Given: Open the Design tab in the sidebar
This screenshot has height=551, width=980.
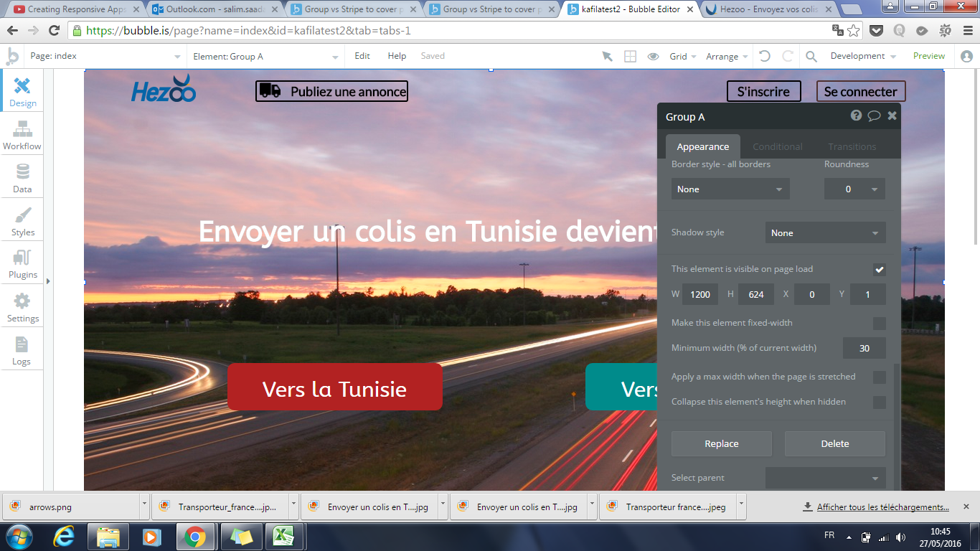Looking at the screenshot, I should 22,91.
